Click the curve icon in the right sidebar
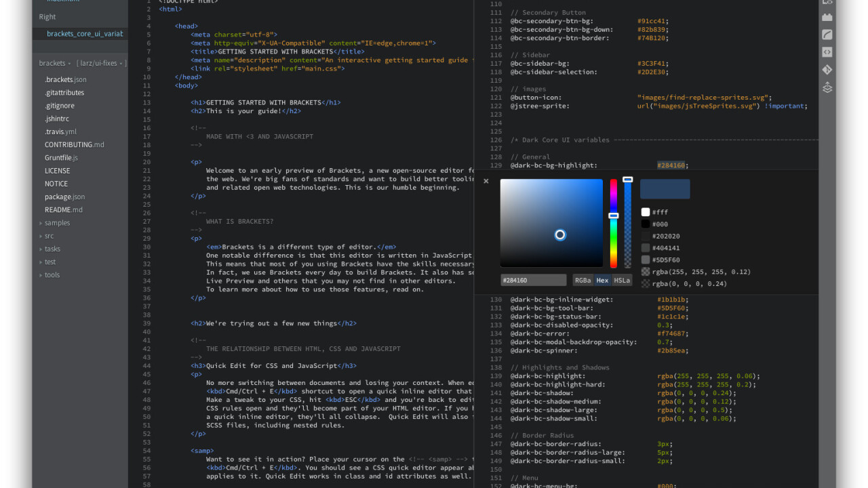Image resolution: width=868 pixels, height=488 pixels. 827,34
